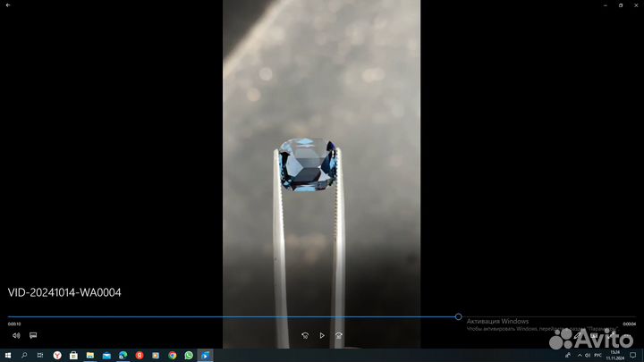Open taskbar search magnifier
This screenshot has height=362, width=644.
pos(24,356)
